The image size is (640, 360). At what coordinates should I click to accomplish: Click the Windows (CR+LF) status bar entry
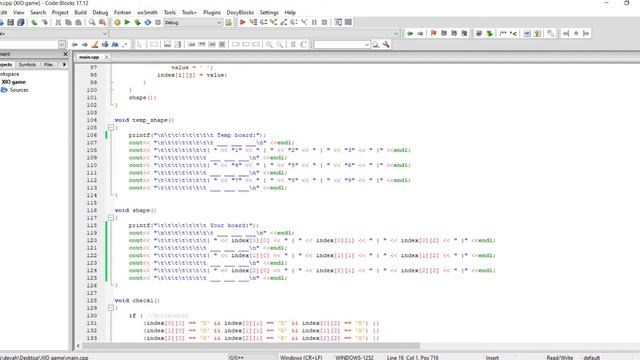301,358
